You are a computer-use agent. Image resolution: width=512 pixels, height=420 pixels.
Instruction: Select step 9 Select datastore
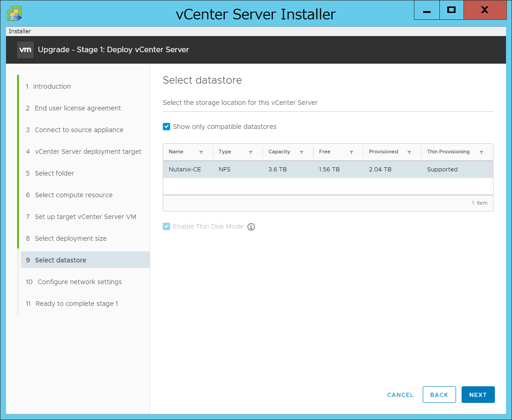coord(85,260)
